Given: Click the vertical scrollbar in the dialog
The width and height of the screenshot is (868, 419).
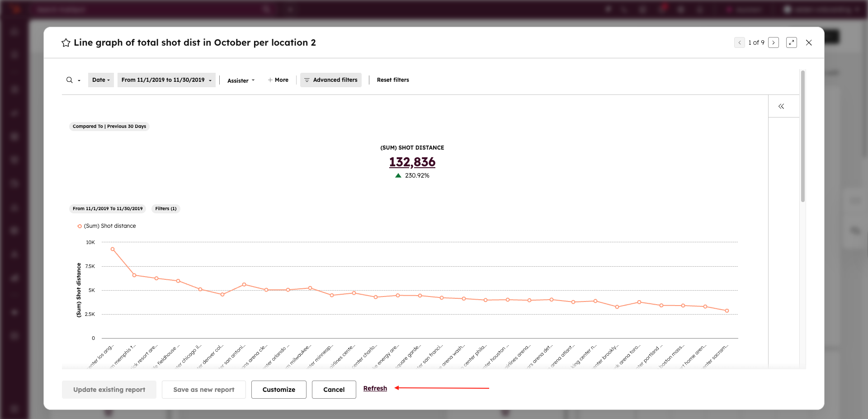Looking at the screenshot, I should [803, 136].
